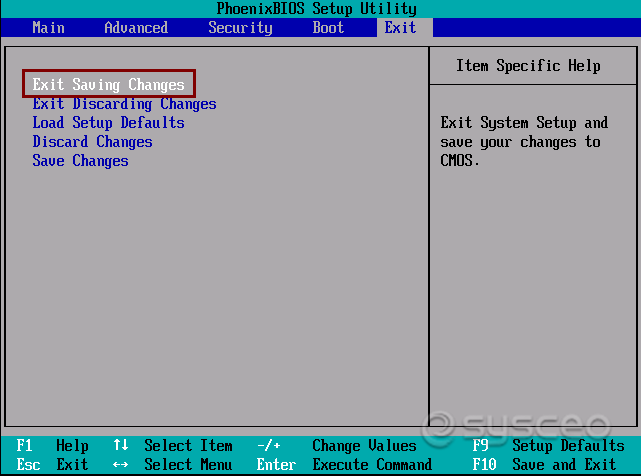
Task: Select Exit Discarding Changes option
Action: pyautogui.click(x=124, y=104)
